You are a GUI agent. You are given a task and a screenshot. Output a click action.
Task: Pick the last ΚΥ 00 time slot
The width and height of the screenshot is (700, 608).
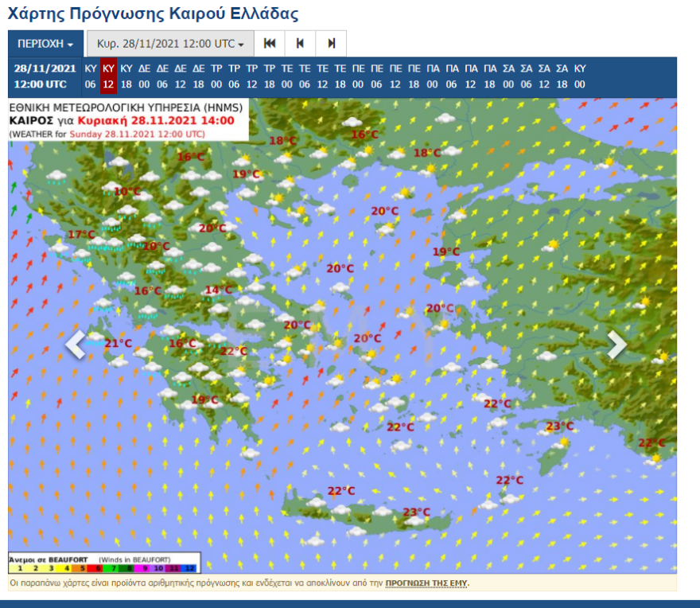coord(580,76)
